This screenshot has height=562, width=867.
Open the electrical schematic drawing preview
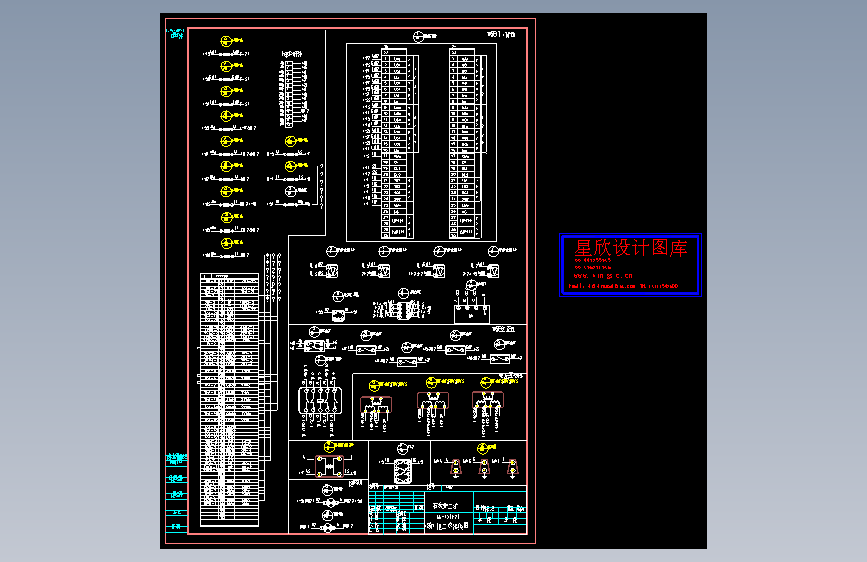pos(433,281)
